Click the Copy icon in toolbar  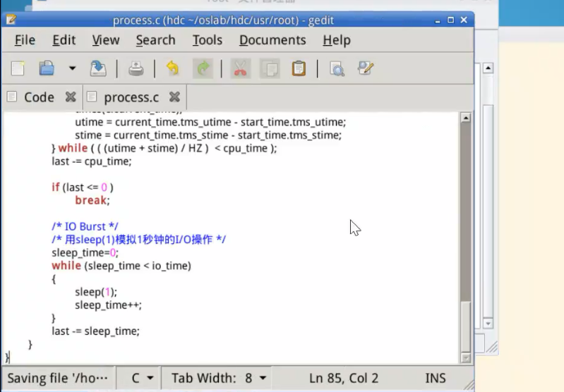click(270, 68)
